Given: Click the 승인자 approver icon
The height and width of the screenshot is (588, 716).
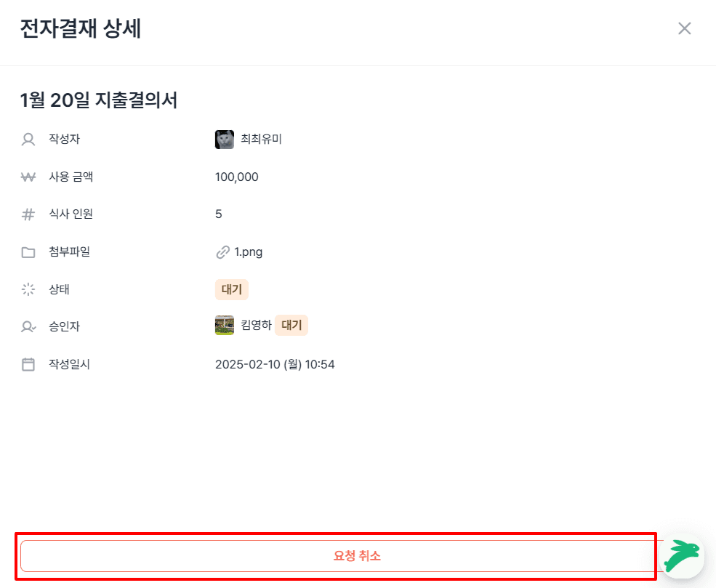Looking at the screenshot, I should (x=28, y=326).
